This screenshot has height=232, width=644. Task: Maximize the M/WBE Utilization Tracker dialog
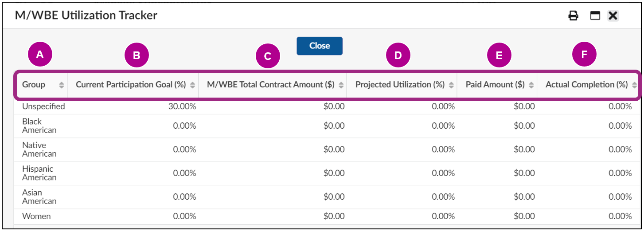click(595, 16)
